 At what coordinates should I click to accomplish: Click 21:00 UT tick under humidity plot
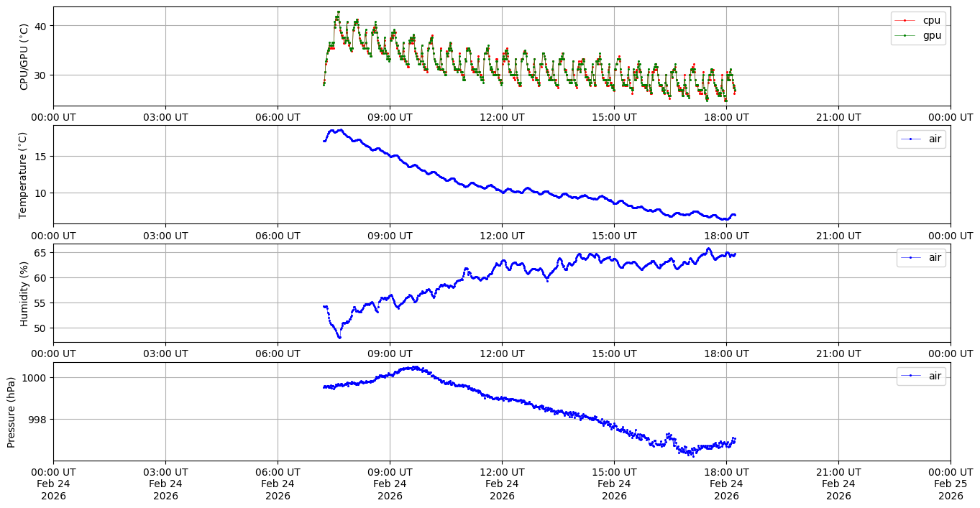tap(838, 354)
